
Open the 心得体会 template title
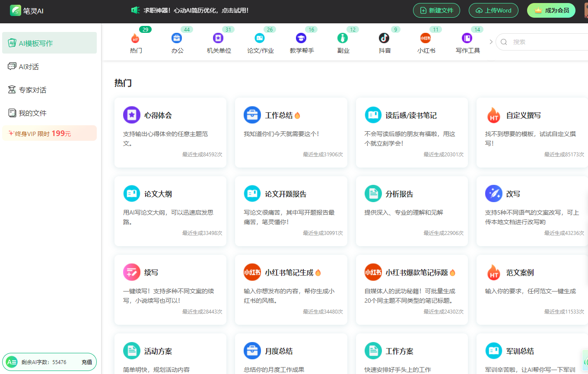(x=158, y=115)
